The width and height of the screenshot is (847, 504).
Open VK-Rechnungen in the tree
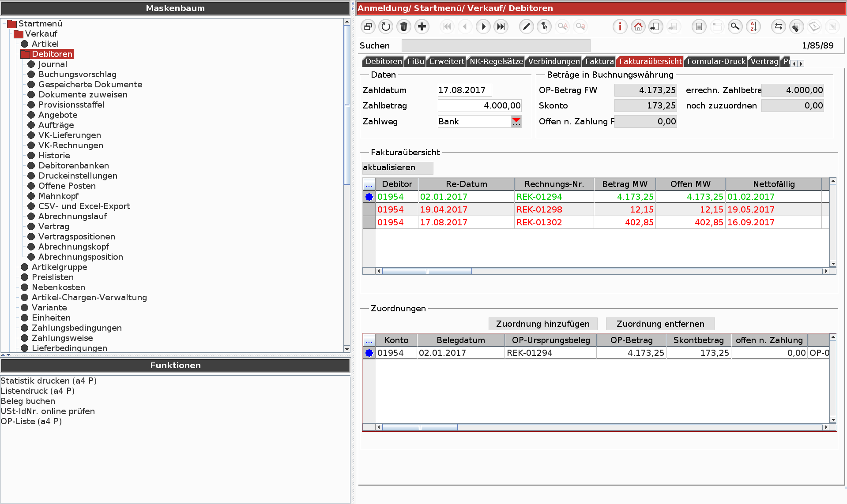pos(71,145)
